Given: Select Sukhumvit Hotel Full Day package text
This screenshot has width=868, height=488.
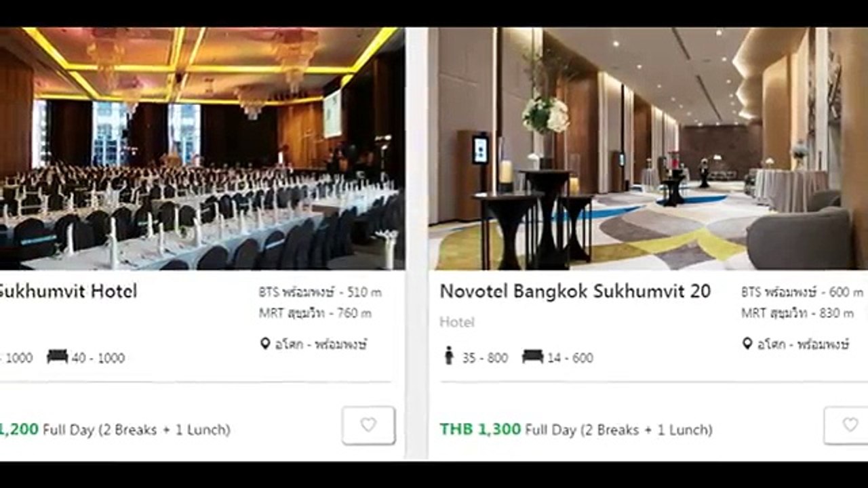Looking at the screenshot, I should 136,430.
